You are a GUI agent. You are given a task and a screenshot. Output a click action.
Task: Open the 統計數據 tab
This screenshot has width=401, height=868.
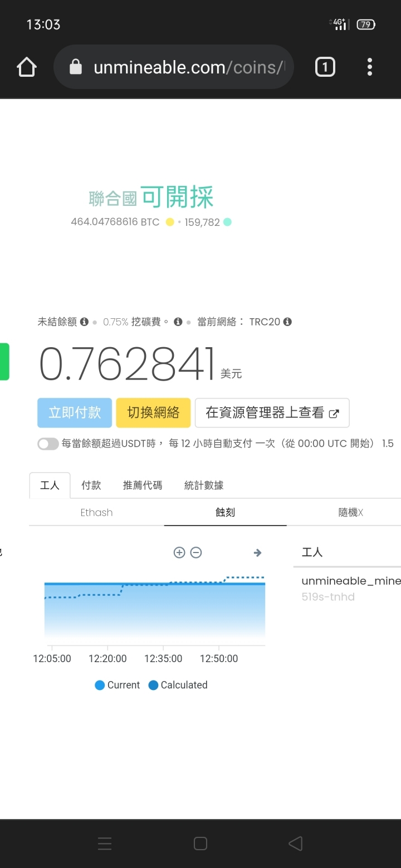point(204,485)
